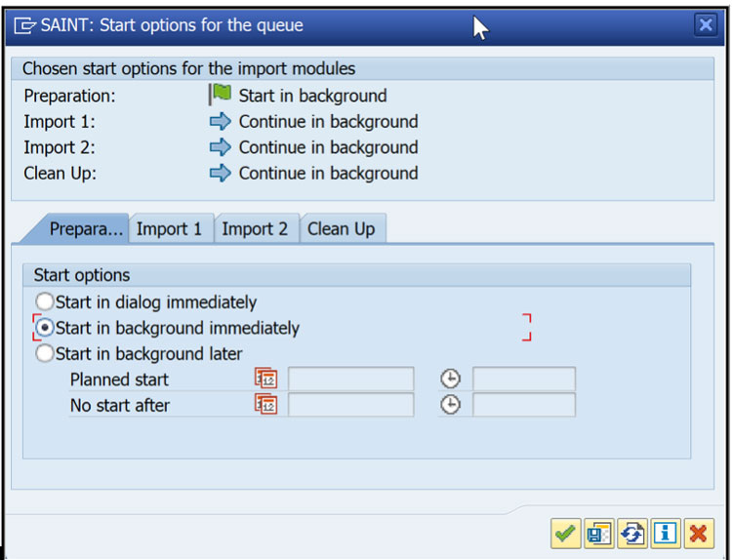Click the No start after date field
Image resolution: width=732 pixels, height=560 pixels.
click(350, 405)
